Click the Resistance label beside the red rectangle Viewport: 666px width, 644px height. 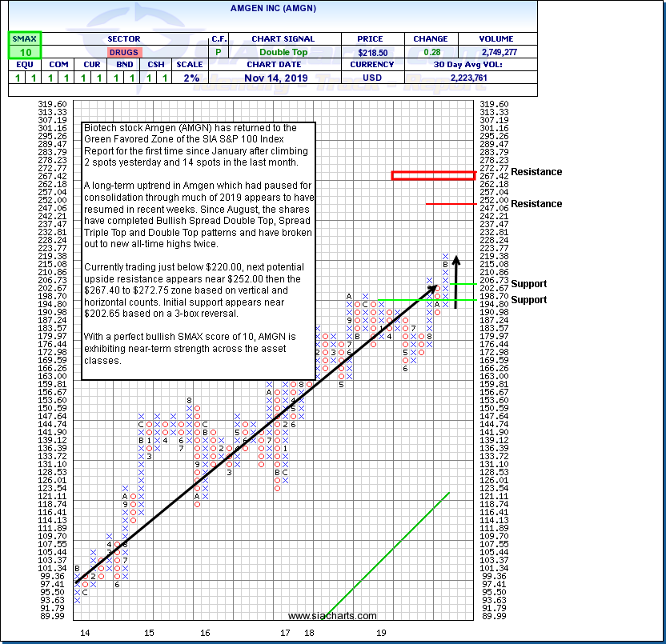(x=536, y=172)
